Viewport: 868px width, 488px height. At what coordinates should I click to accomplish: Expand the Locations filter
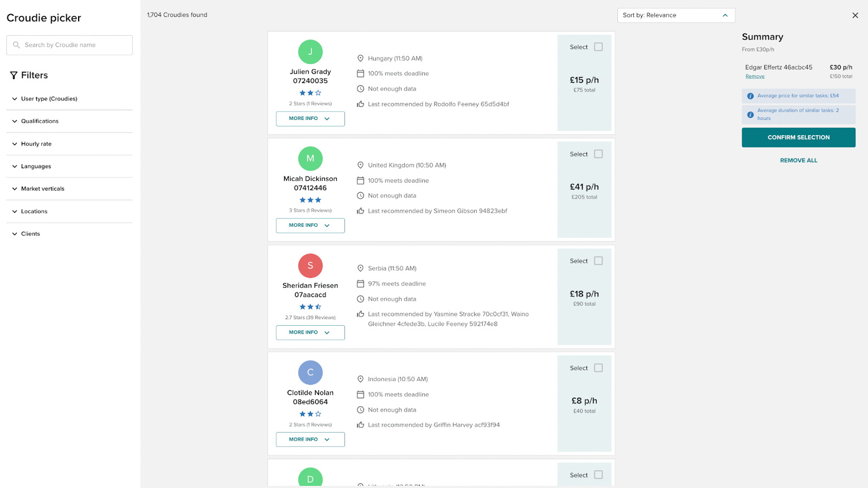click(69, 211)
